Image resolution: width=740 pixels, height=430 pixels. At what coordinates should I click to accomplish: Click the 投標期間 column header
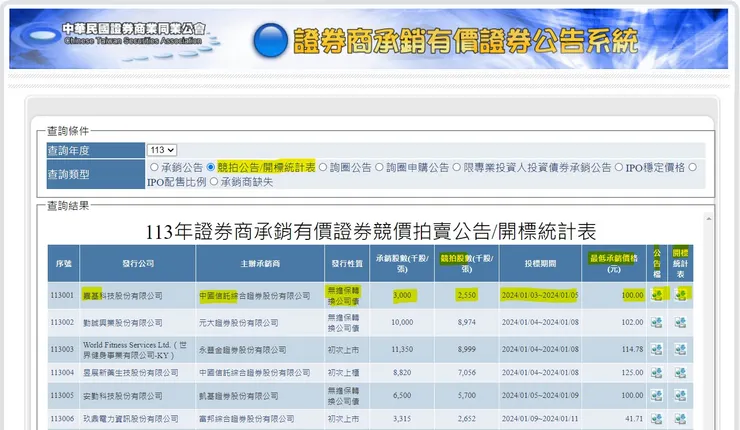pos(540,263)
